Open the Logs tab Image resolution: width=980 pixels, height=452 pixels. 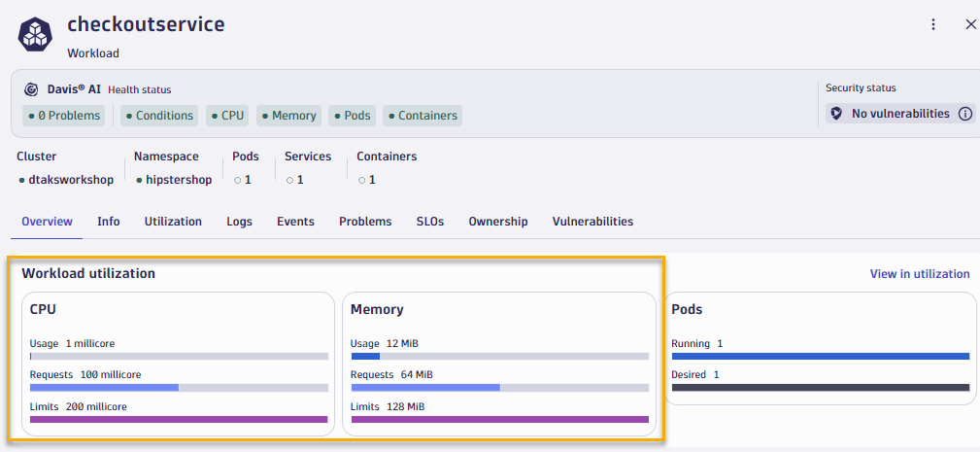point(239,222)
